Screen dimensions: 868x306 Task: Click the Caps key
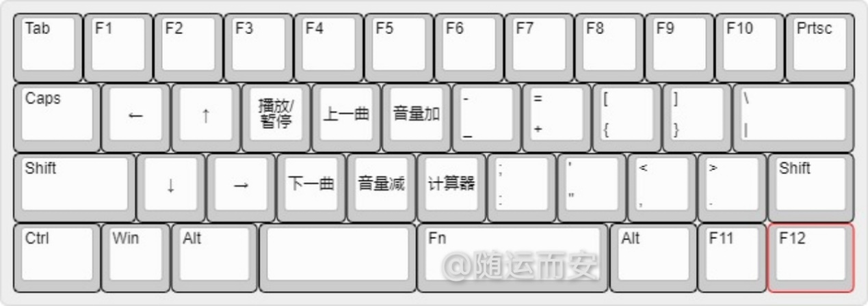(57, 117)
